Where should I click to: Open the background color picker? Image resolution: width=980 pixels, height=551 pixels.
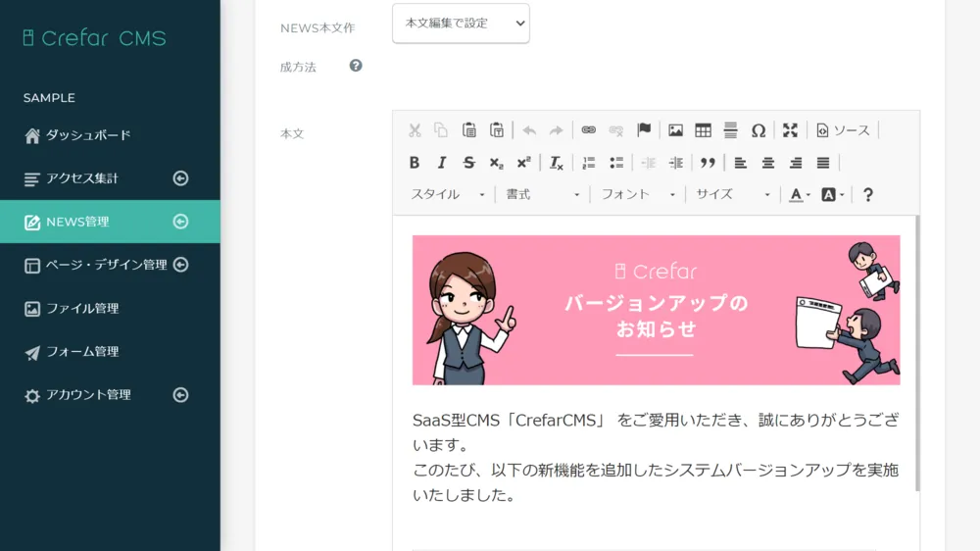tap(832, 194)
